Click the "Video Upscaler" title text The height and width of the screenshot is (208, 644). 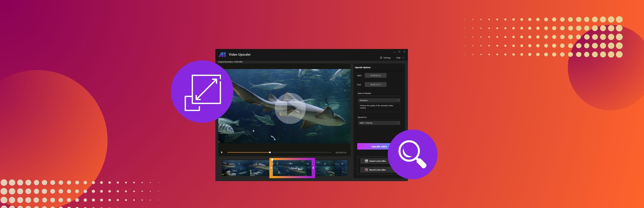click(x=239, y=55)
